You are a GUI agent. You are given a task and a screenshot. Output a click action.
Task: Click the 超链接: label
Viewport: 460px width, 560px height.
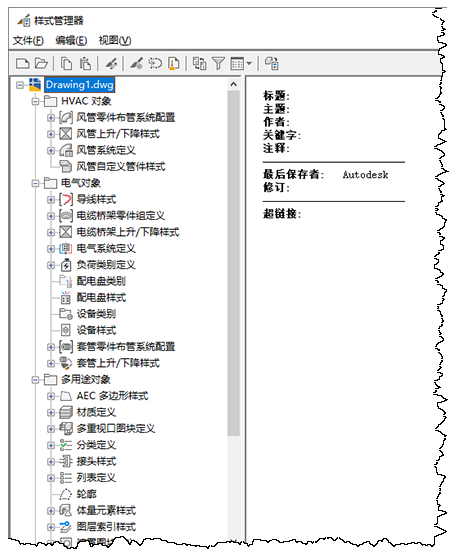(282, 214)
